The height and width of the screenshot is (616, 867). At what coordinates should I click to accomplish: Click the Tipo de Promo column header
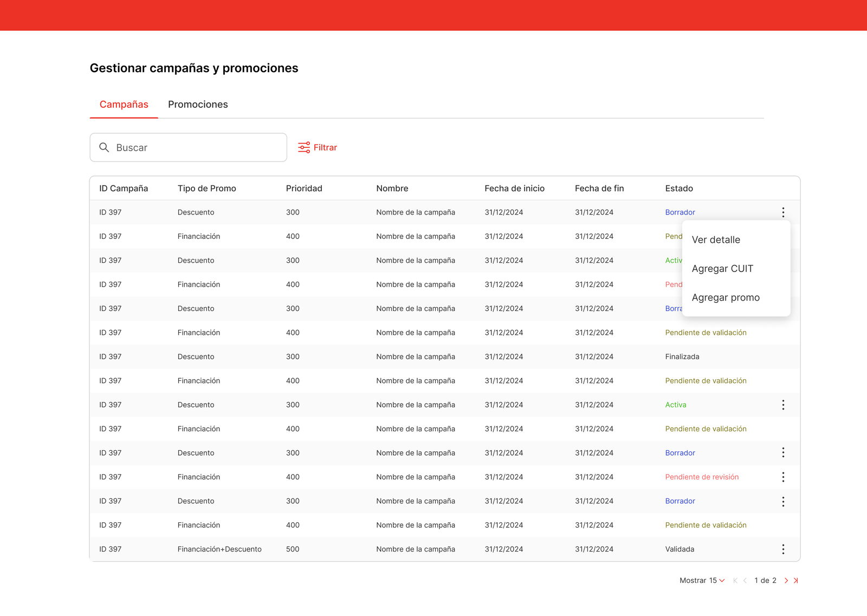coord(207,189)
